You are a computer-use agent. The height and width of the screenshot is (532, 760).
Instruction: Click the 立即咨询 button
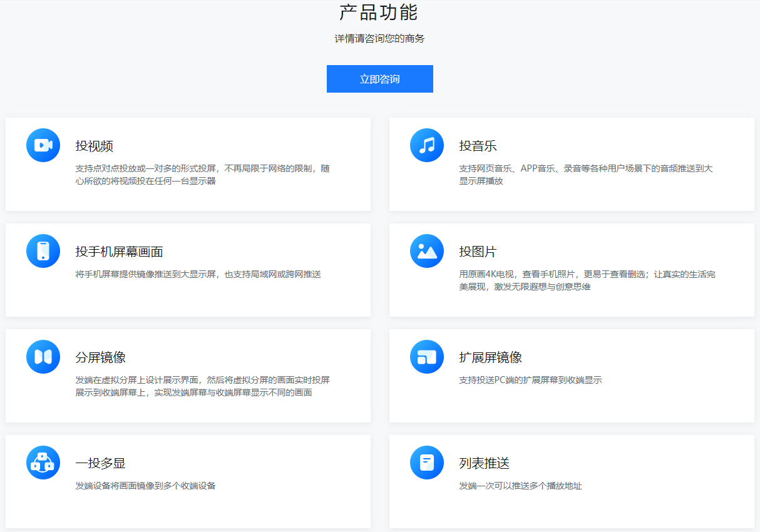click(x=379, y=79)
